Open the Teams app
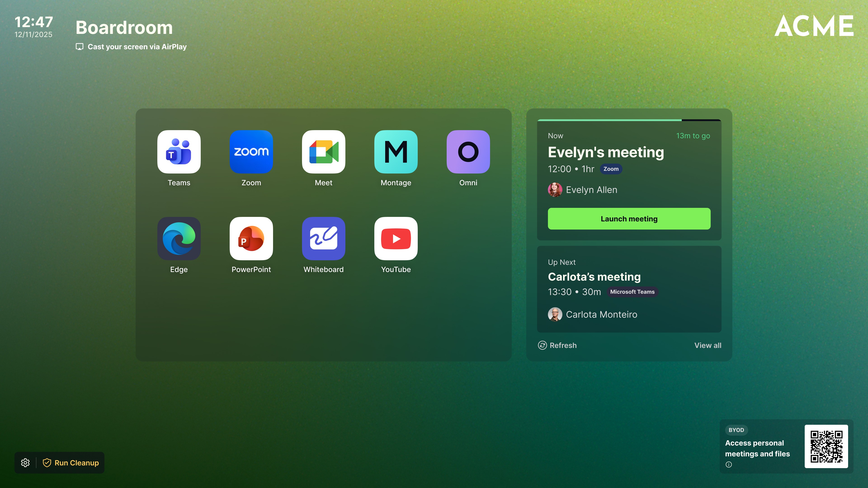The image size is (868, 488). tap(179, 152)
